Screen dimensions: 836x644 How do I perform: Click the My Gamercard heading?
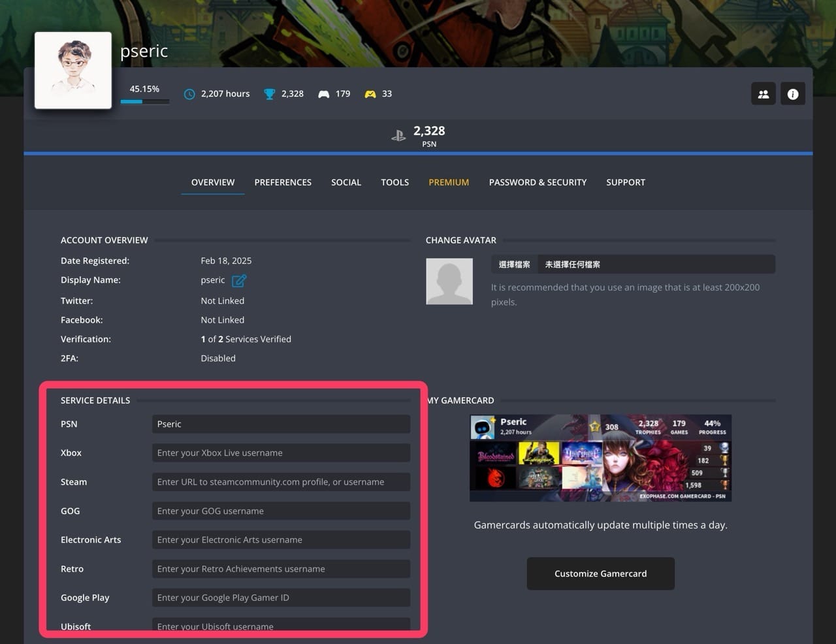(x=461, y=400)
